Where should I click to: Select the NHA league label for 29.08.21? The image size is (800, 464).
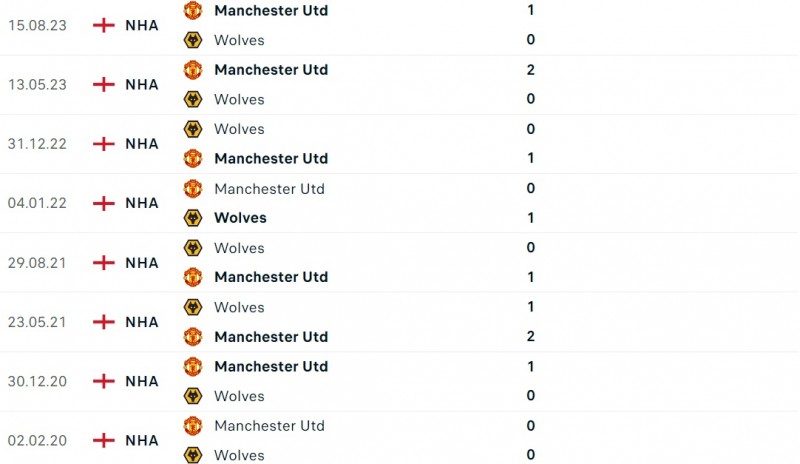coord(142,263)
